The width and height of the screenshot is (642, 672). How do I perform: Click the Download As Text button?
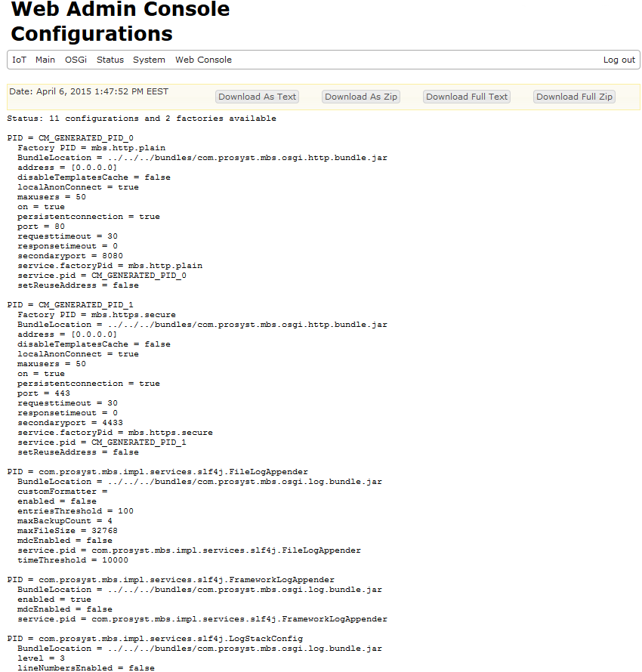(257, 97)
